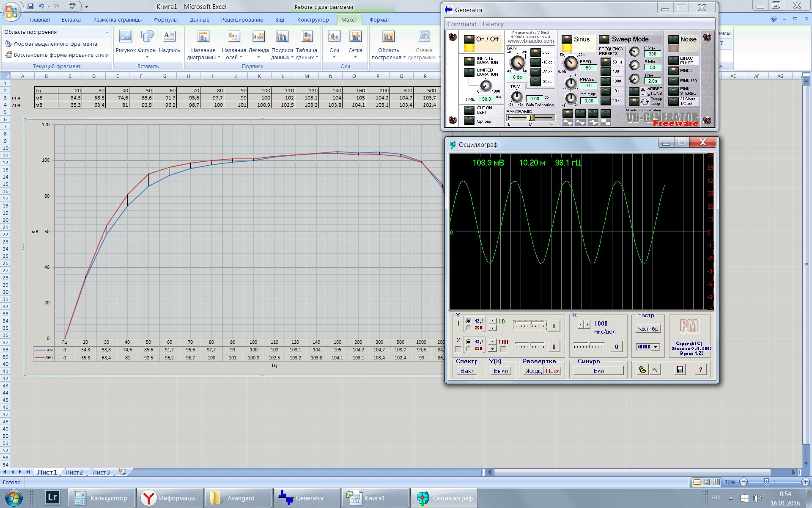Click the oscilloscope help question mark icon
This screenshot has height=508, width=812.
point(700,370)
